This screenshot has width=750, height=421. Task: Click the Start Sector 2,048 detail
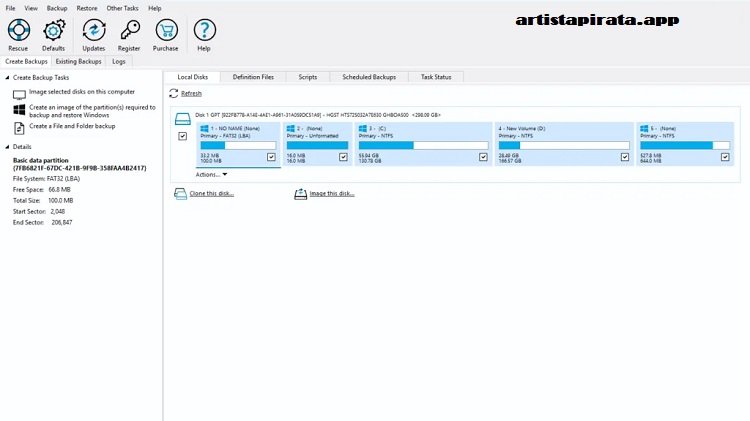tap(39, 211)
